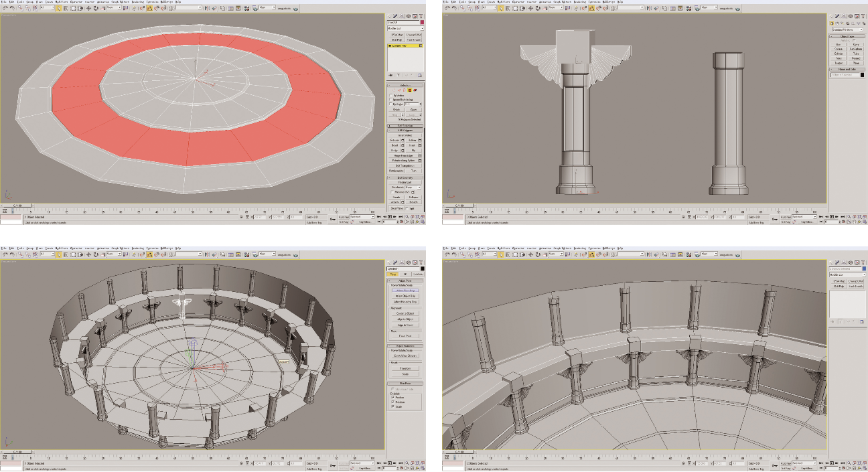Click Undo in the close-up columns screenshot toolbar
868x472 pixels.
[x=447, y=256]
